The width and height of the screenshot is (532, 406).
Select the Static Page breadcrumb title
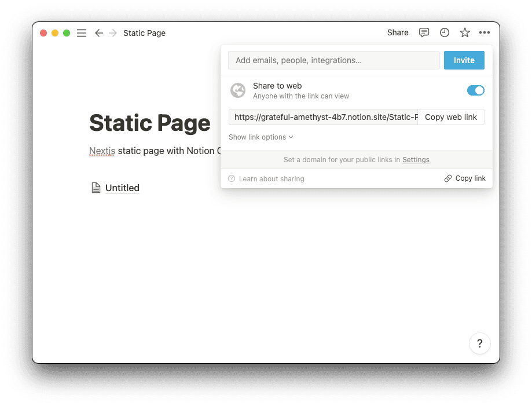(x=144, y=33)
